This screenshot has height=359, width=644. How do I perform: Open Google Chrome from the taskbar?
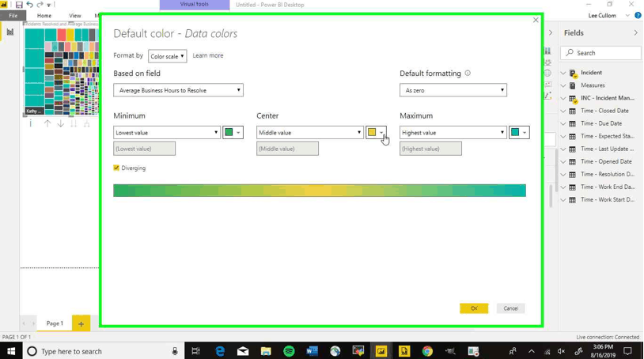(x=427, y=351)
